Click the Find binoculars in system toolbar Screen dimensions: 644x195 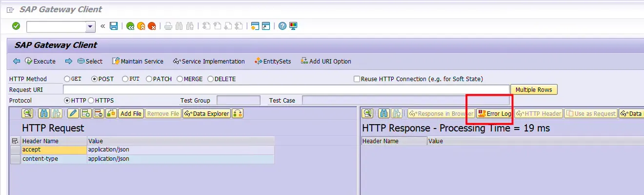pyautogui.click(x=179, y=26)
